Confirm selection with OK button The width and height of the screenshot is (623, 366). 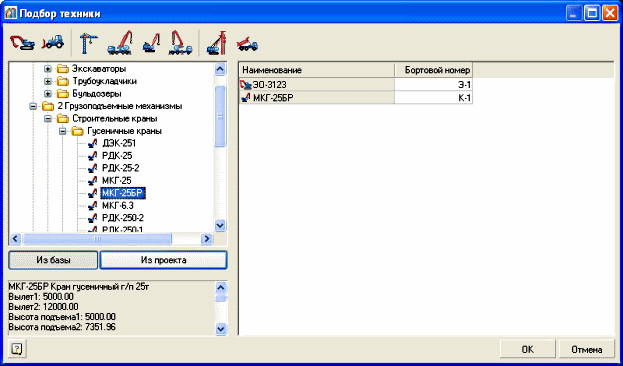click(528, 349)
